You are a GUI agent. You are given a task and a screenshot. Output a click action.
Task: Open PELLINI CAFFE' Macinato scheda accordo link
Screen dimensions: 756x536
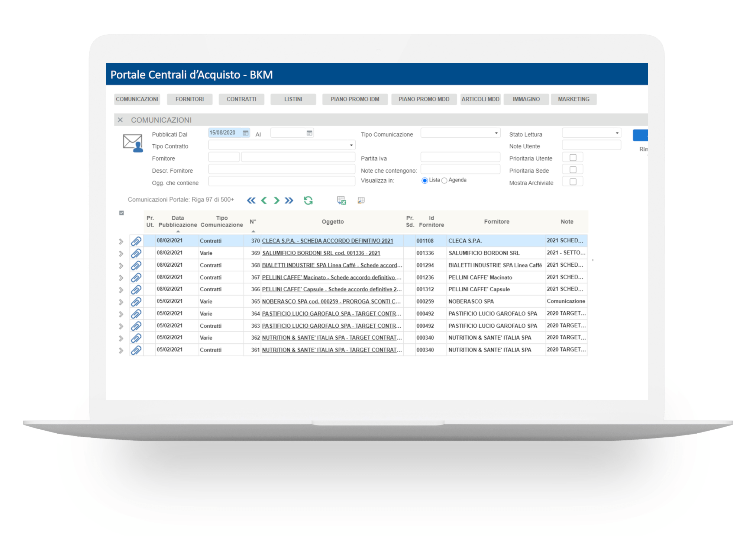(x=332, y=277)
